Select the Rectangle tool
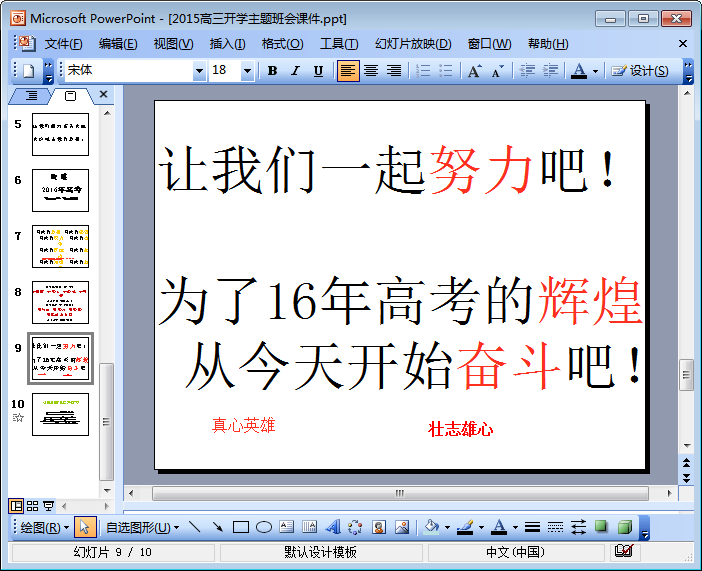 [241, 527]
